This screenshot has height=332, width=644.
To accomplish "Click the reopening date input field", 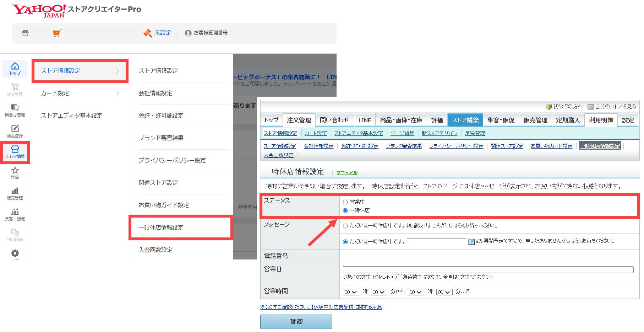I will pyautogui.click(x=436, y=242).
